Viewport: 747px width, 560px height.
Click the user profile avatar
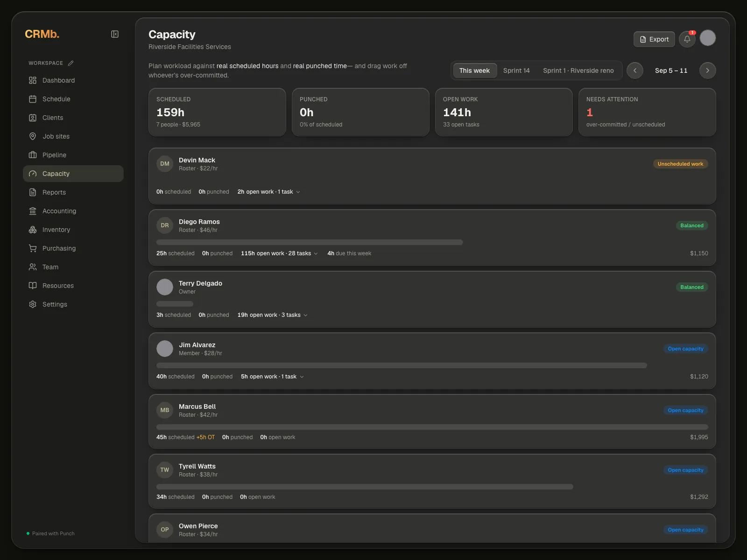click(x=708, y=38)
